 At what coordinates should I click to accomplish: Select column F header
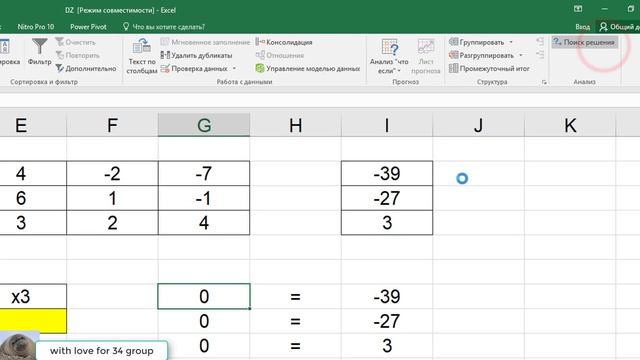point(112,125)
